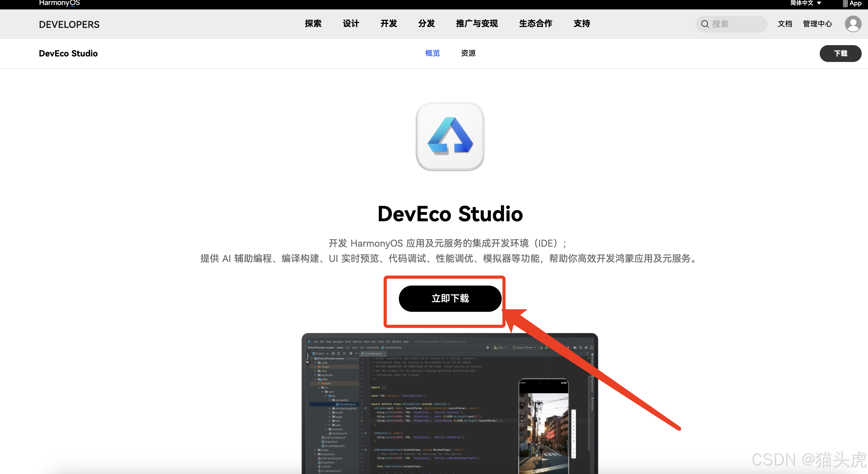
Task: Open the 开发 navigation menu
Action: pos(389,24)
